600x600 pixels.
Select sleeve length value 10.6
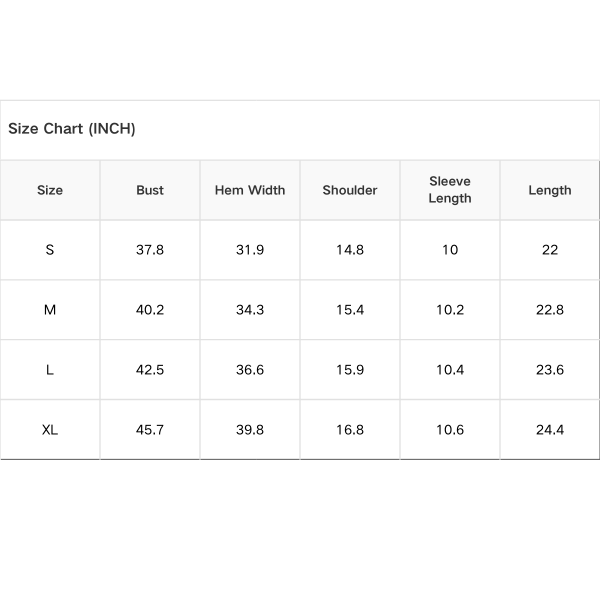tap(450, 430)
